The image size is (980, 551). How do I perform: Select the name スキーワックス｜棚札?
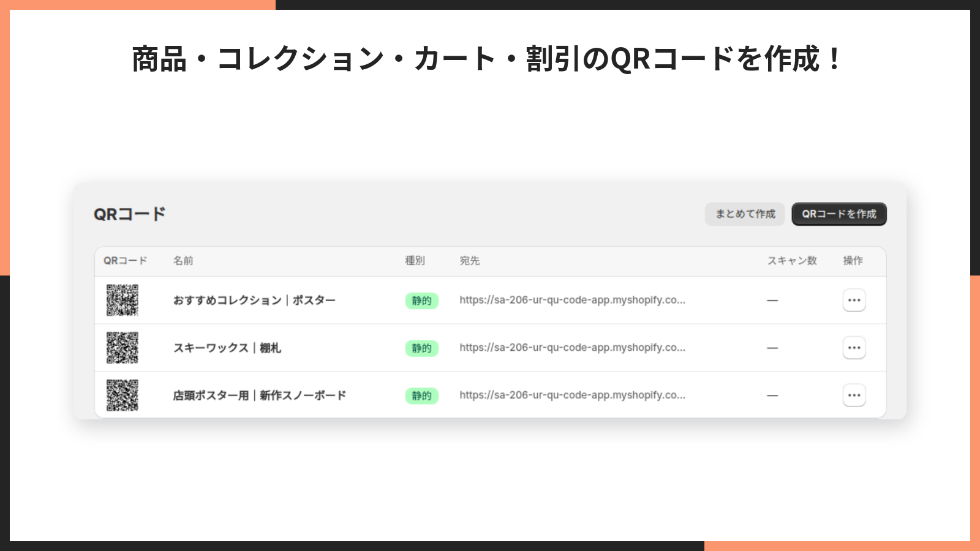pyautogui.click(x=227, y=348)
